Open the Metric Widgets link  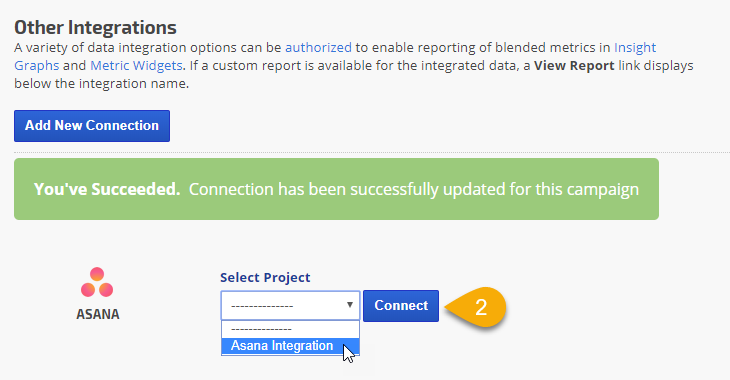(x=136, y=66)
